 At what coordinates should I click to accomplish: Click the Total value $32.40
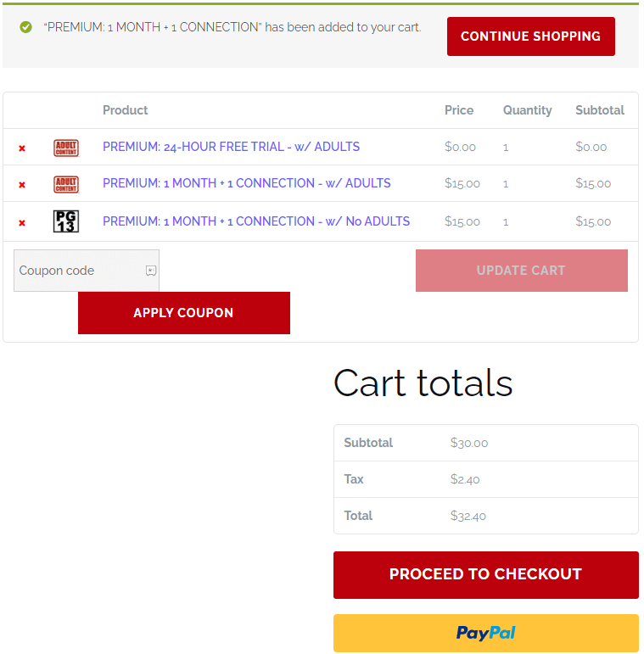click(468, 516)
